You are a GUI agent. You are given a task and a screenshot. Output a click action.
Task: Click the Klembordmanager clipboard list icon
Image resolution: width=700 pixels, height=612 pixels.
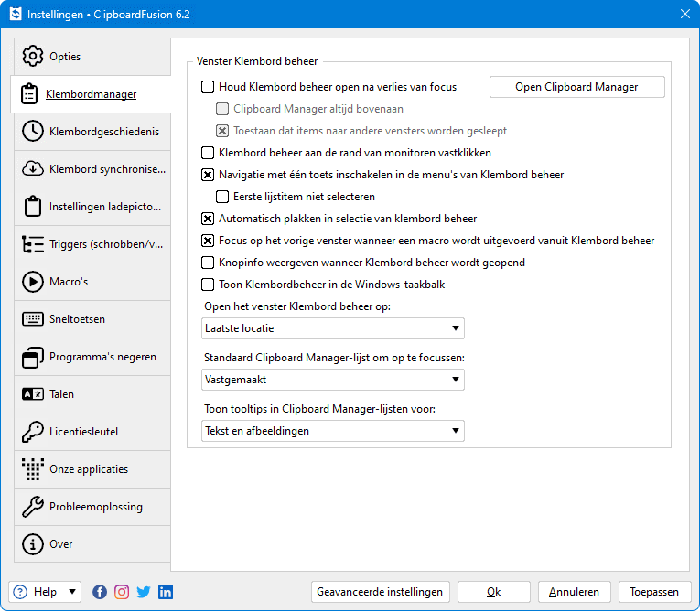29,93
